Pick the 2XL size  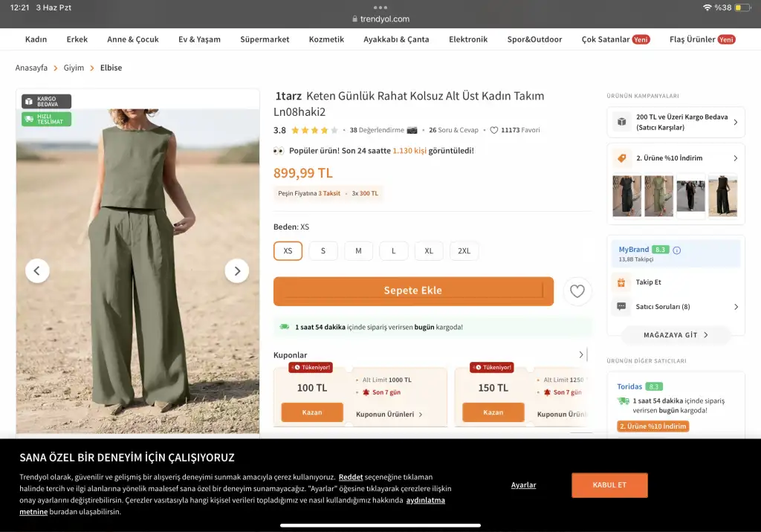(x=464, y=251)
